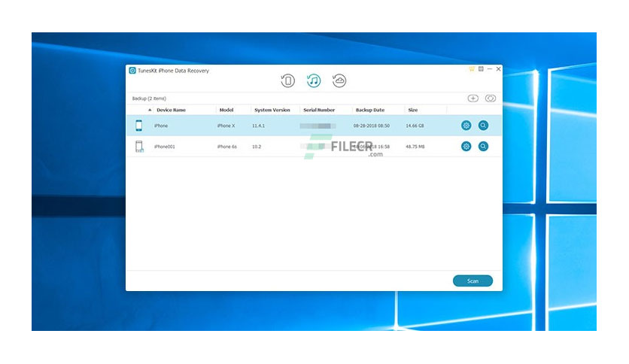Open settings gear for iPhone001 backup
The width and height of the screenshot is (629, 364).
click(466, 147)
